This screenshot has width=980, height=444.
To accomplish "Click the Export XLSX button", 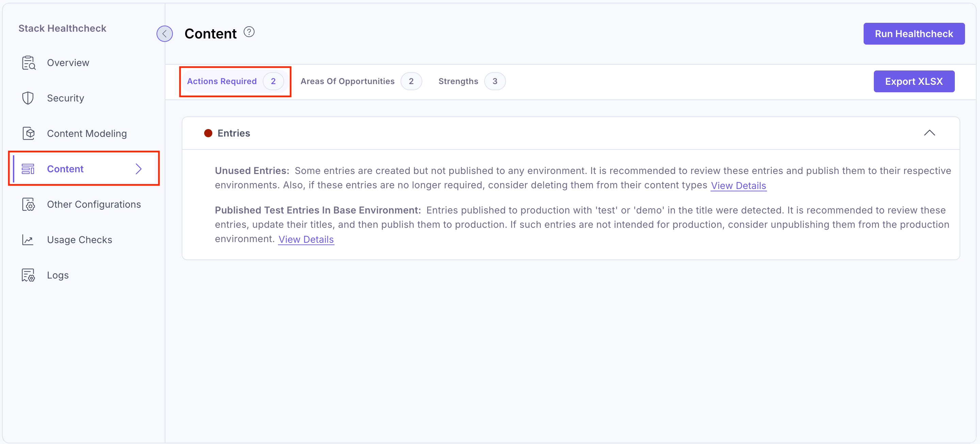I will click(x=914, y=81).
